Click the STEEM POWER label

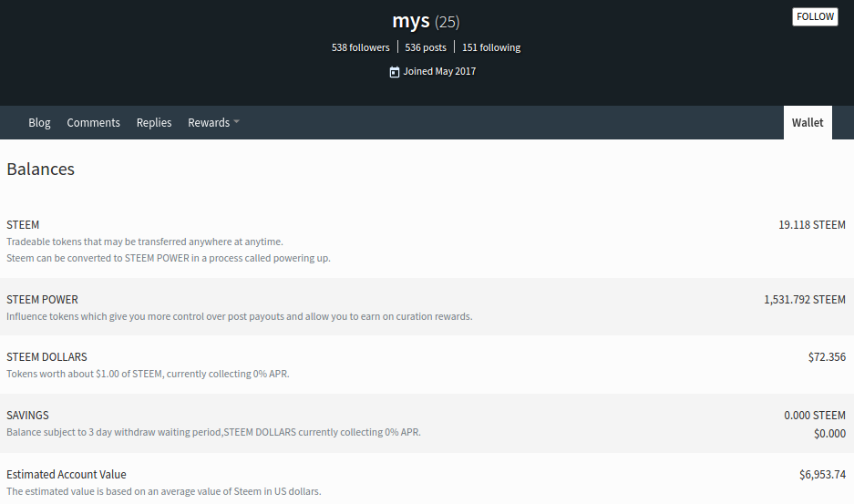click(42, 299)
